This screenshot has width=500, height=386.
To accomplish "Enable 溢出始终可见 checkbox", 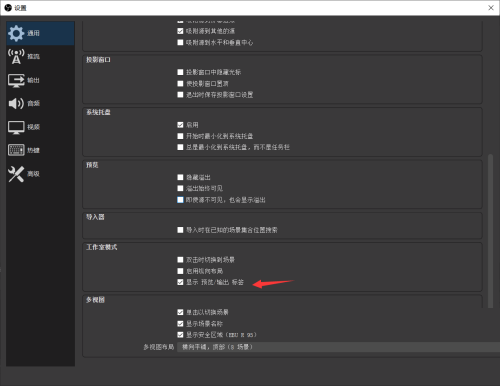I will coord(180,188).
